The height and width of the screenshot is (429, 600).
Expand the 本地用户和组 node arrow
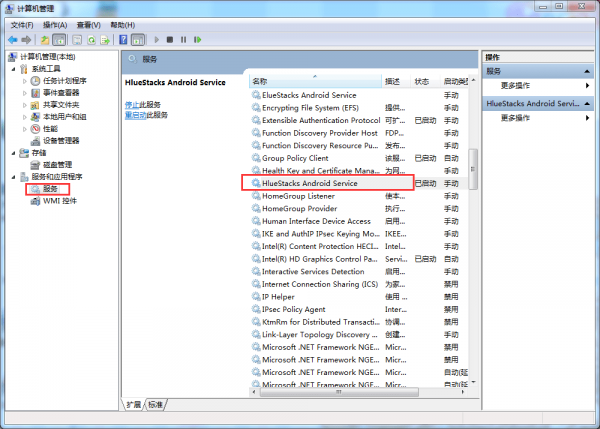(25, 117)
